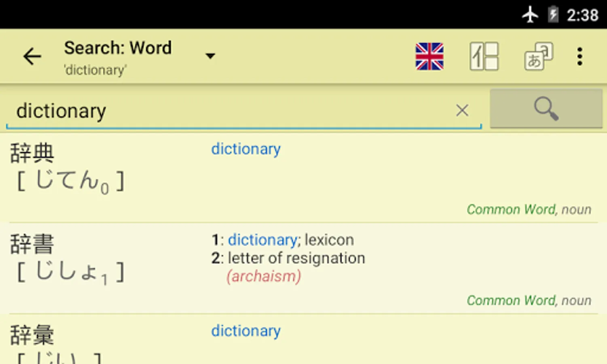Viewport: 607px width, 364px height.
Task: Tap the back arrow icon
Action: 32,56
